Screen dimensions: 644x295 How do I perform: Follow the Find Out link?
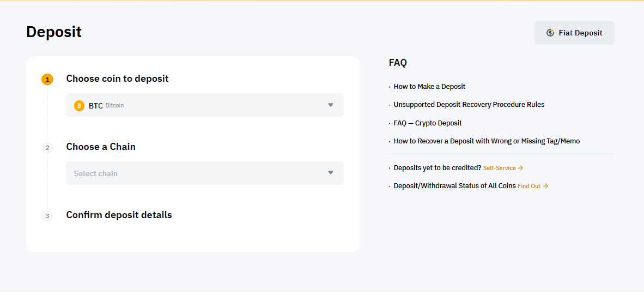coord(528,186)
